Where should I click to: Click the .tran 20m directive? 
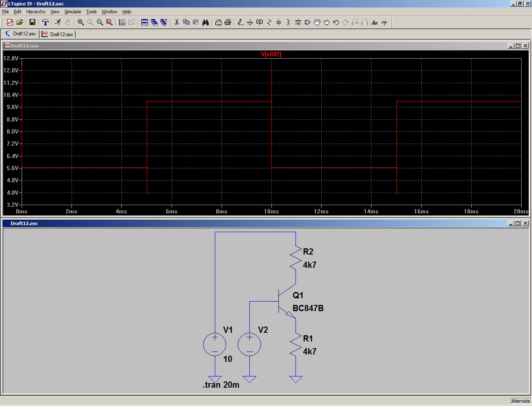coord(221,385)
